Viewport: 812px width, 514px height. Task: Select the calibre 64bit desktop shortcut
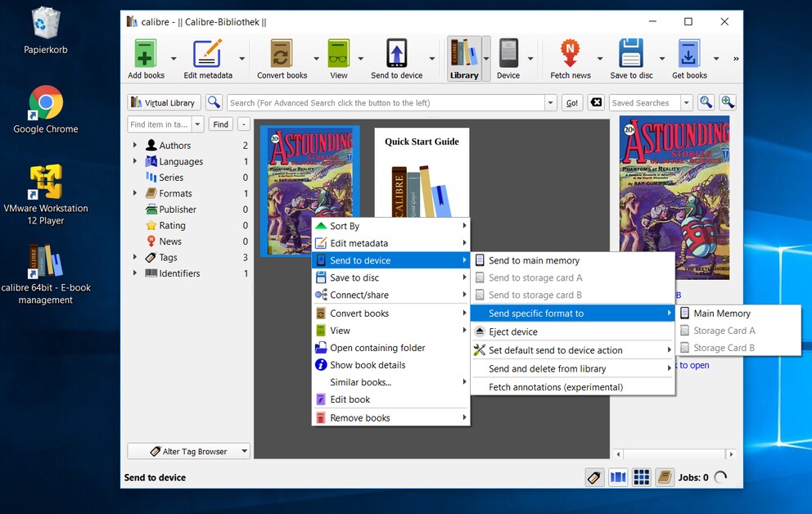click(46, 274)
